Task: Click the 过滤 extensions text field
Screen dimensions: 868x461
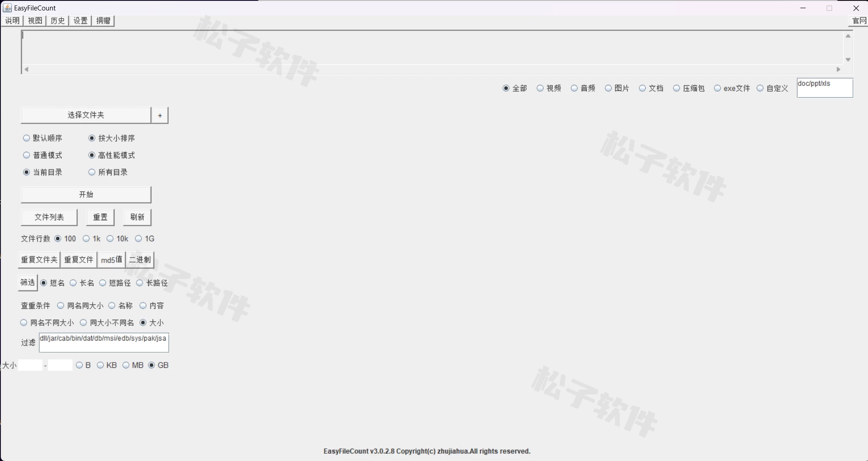Action: (104, 342)
